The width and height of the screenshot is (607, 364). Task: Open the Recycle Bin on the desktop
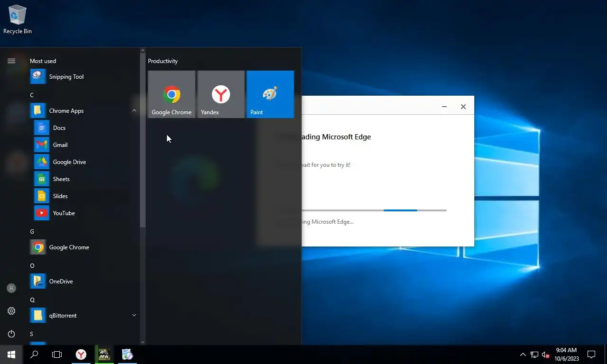pos(18,20)
